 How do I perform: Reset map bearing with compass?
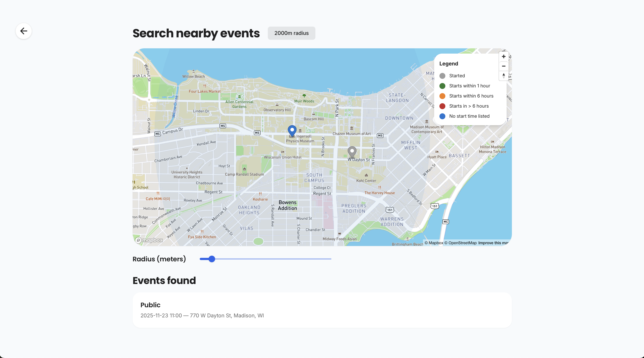tap(504, 76)
